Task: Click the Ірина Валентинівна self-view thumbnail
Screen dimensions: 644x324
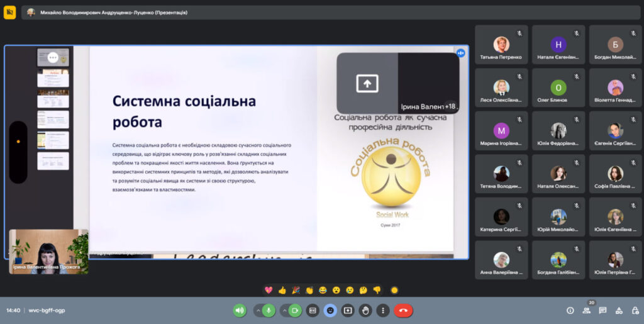Action: point(48,252)
